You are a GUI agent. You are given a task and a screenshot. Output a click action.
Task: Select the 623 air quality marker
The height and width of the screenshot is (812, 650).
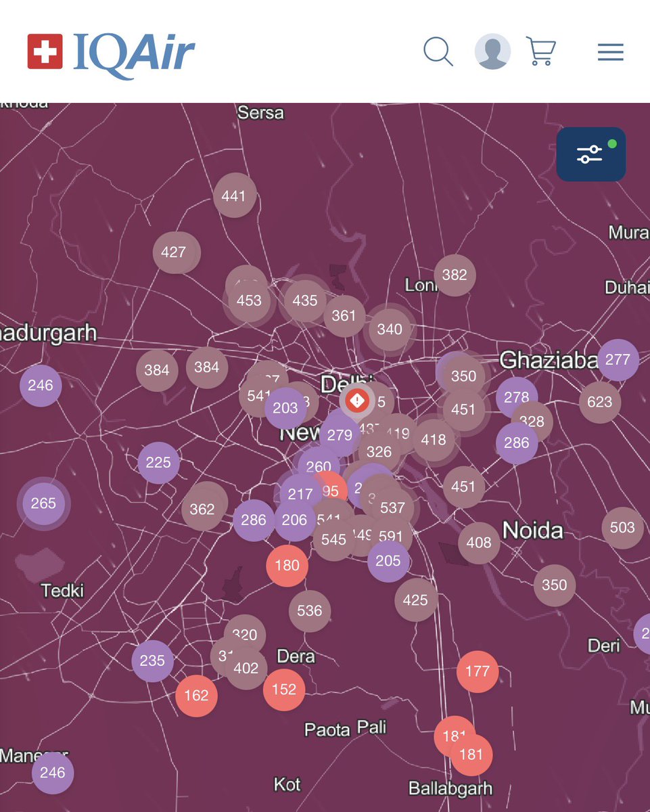click(x=600, y=403)
